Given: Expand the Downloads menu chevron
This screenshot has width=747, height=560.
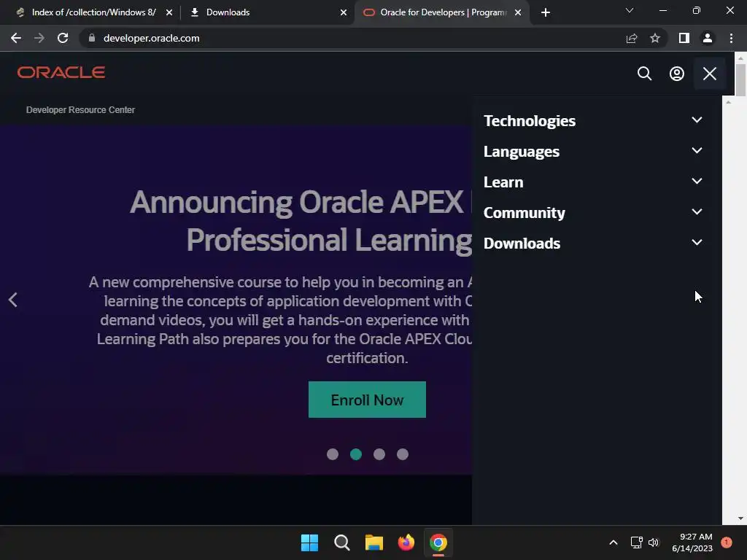Looking at the screenshot, I should [x=697, y=242].
